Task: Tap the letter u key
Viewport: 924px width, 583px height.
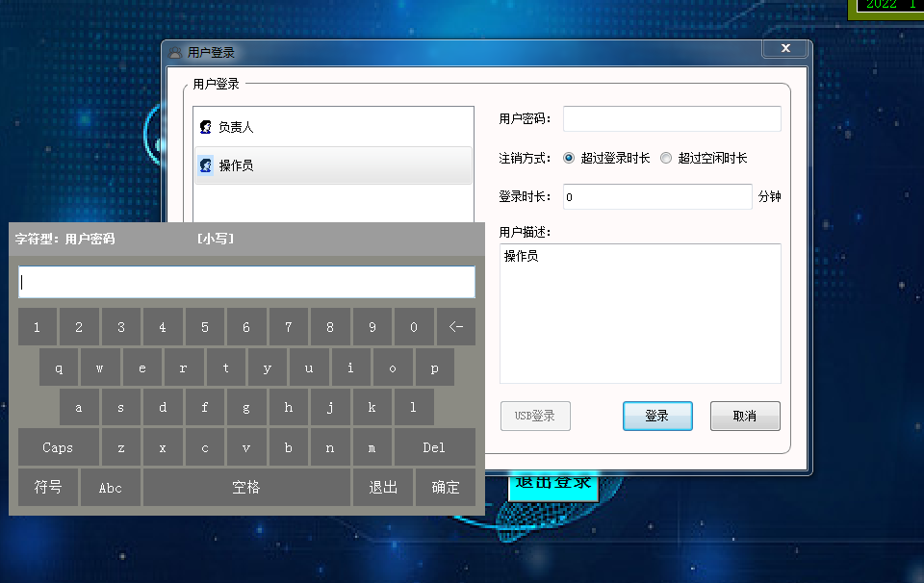Action: pyautogui.click(x=309, y=368)
